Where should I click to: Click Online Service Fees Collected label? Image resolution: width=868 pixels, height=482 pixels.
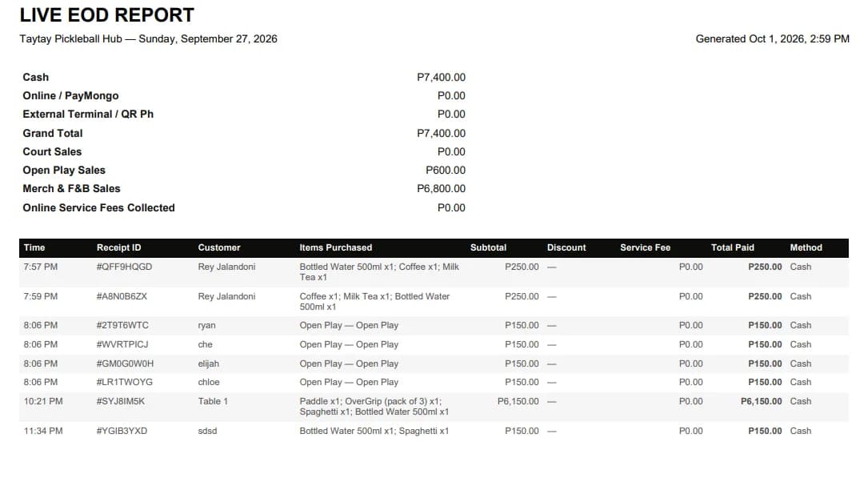tap(98, 207)
